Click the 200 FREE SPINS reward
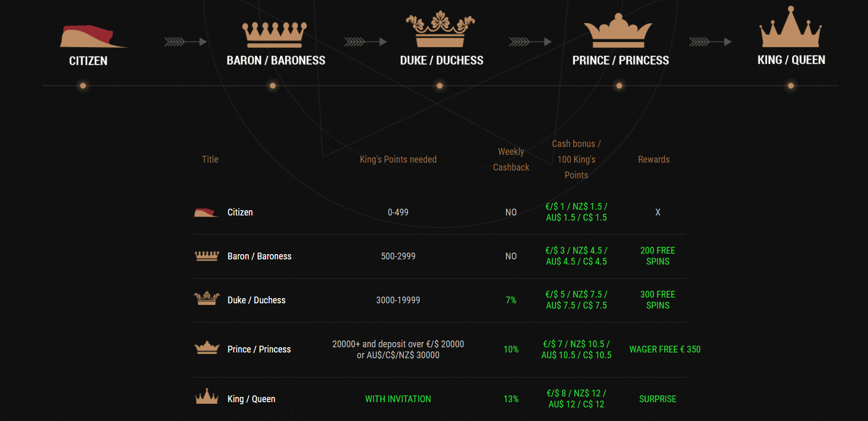The image size is (868, 421). [x=657, y=256]
